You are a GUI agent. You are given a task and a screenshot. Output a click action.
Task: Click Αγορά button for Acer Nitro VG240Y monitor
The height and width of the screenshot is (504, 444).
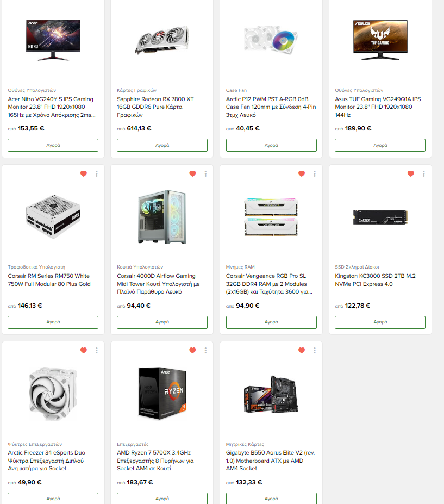pyautogui.click(x=53, y=145)
